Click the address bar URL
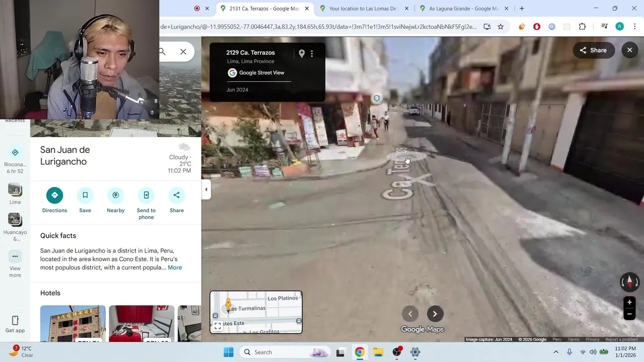The height and width of the screenshot is (362, 644). tap(318, 27)
